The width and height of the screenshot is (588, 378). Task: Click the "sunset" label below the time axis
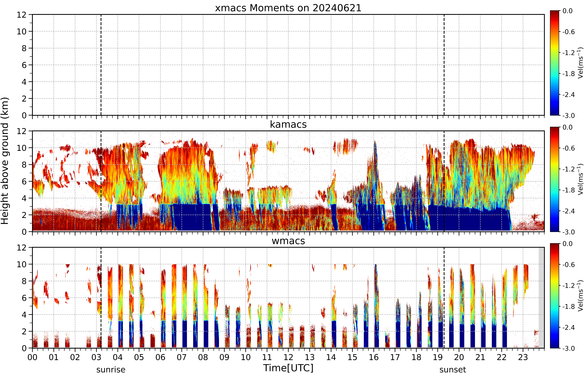coord(453,370)
